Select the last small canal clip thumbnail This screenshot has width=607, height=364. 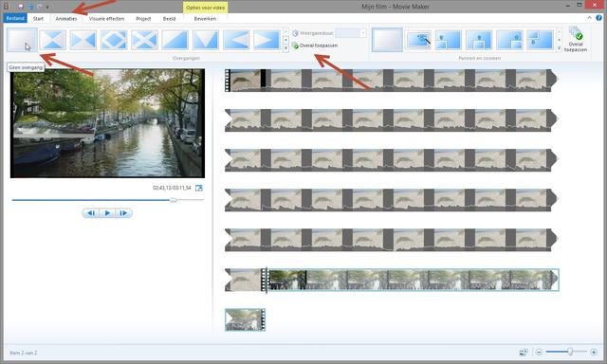tap(245, 319)
